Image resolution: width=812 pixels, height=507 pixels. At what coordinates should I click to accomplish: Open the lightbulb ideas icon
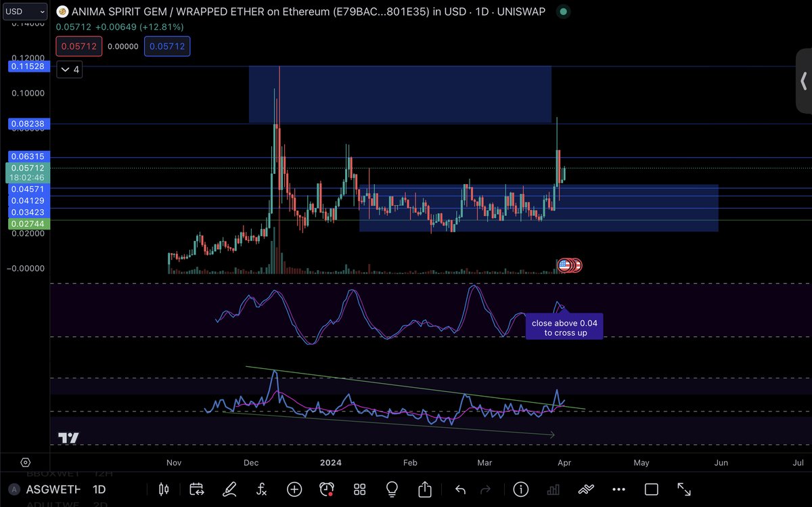pyautogui.click(x=392, y=489)
